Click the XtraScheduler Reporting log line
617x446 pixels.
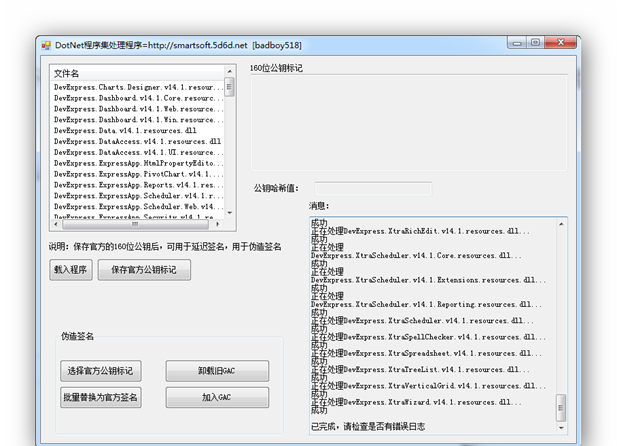(426, 305)
